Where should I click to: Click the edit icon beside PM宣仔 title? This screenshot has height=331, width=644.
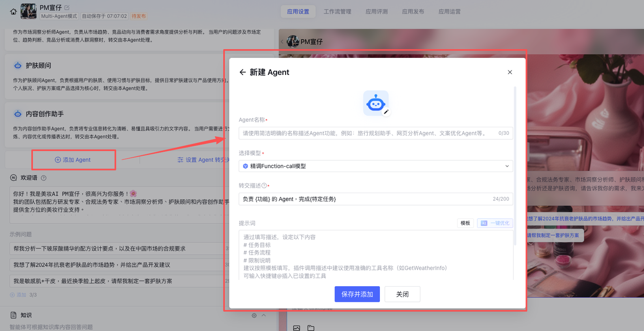point(67,8)
